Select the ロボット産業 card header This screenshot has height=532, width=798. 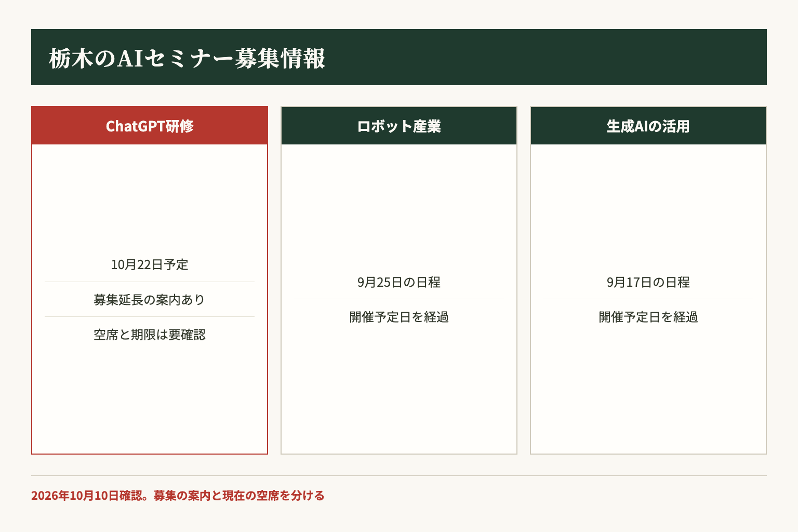click(399, 126)
